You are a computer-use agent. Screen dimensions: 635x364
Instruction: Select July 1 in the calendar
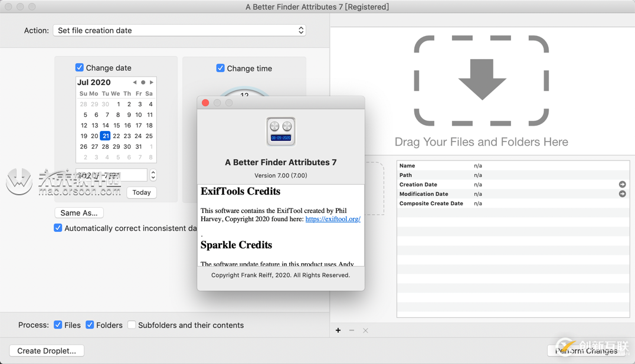coord(118,104)
